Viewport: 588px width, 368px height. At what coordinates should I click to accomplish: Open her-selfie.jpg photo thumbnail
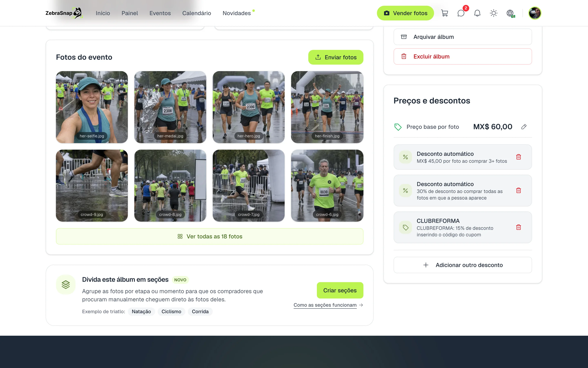[92, 107]
